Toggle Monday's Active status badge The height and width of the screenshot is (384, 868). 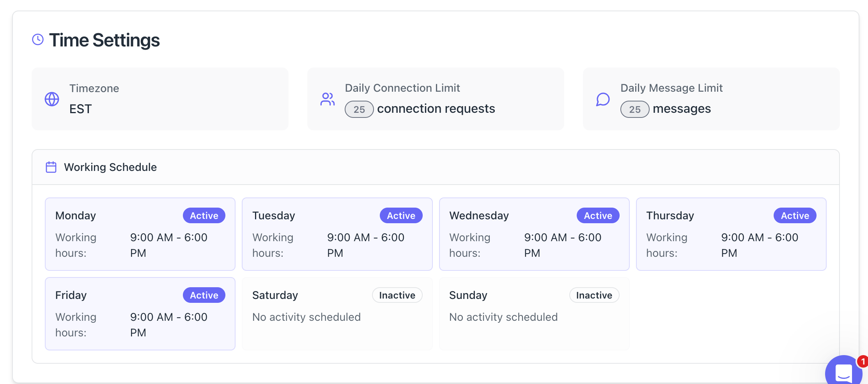pyautogui.click(x=204, y=215)
